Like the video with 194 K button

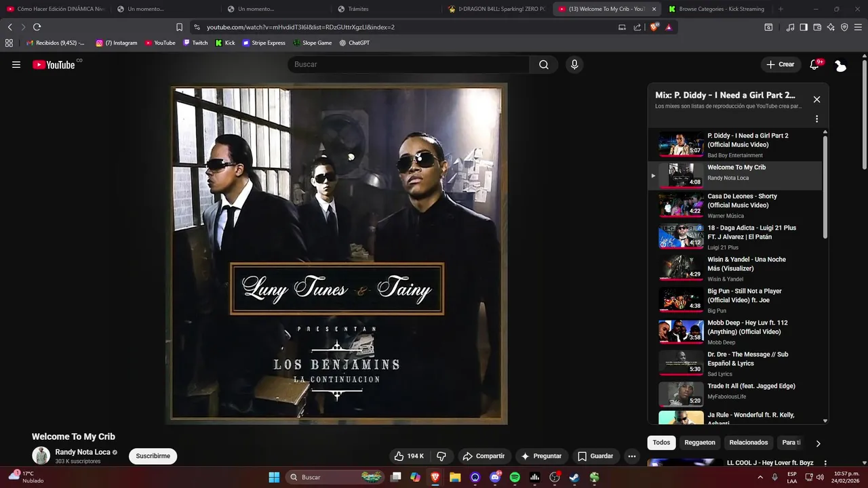[x=409, y=456]
